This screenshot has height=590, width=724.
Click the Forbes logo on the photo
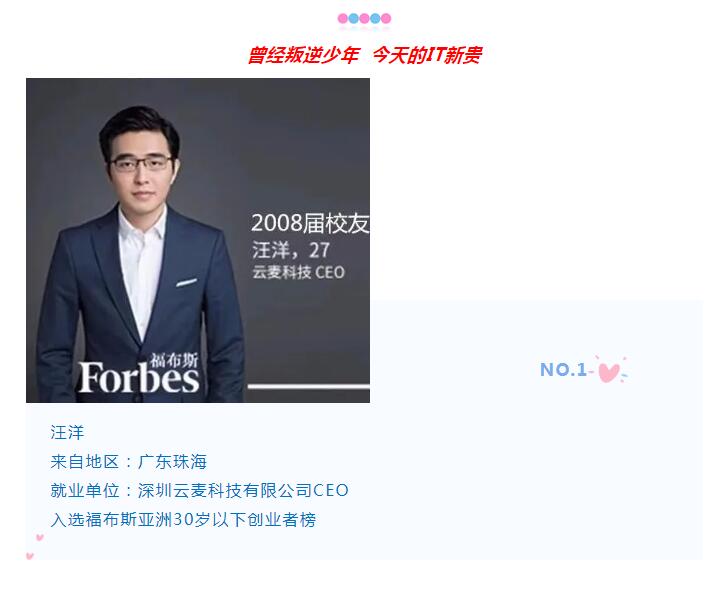tap(139, 377)
